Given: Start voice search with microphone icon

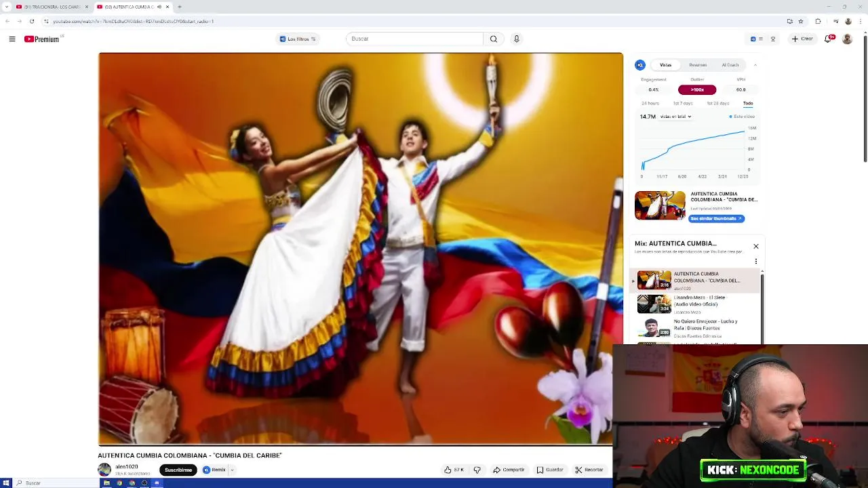Looking at the screenshot, I should point(517,39).
